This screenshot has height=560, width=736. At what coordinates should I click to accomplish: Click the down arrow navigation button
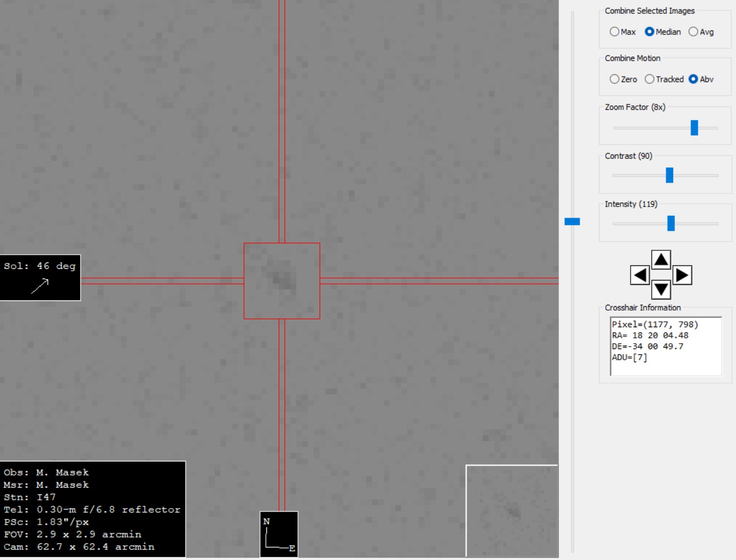pyautogui.click(x=661, y=290)
